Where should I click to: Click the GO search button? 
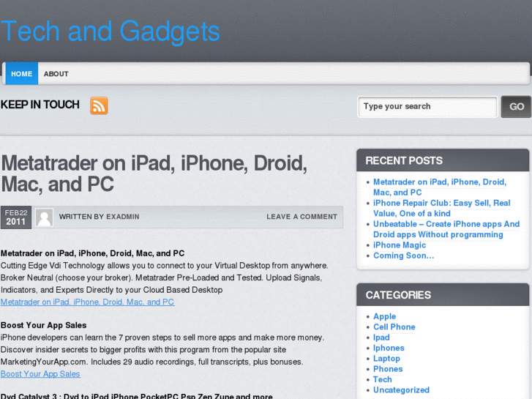tap(516, 107)
